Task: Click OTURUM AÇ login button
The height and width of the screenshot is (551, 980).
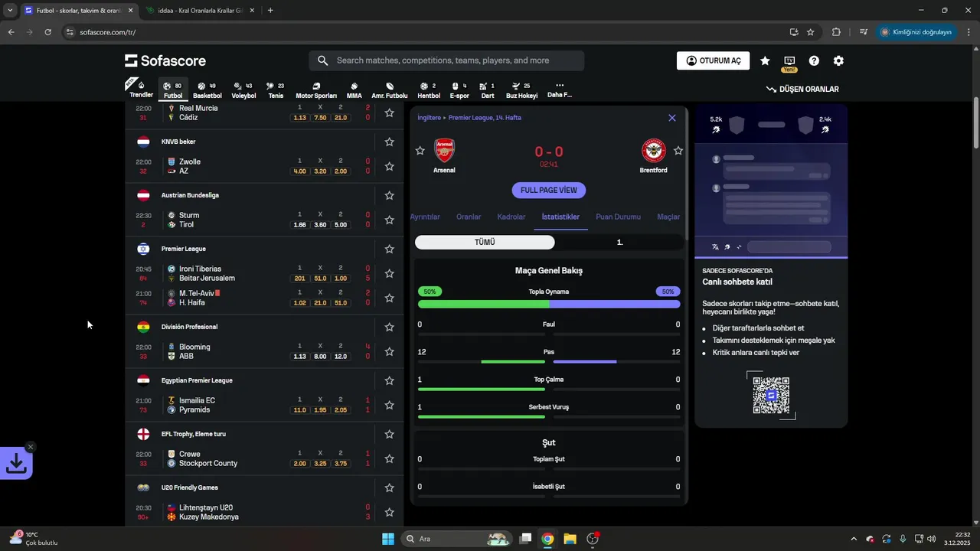Action: click(x=713, y=60)
